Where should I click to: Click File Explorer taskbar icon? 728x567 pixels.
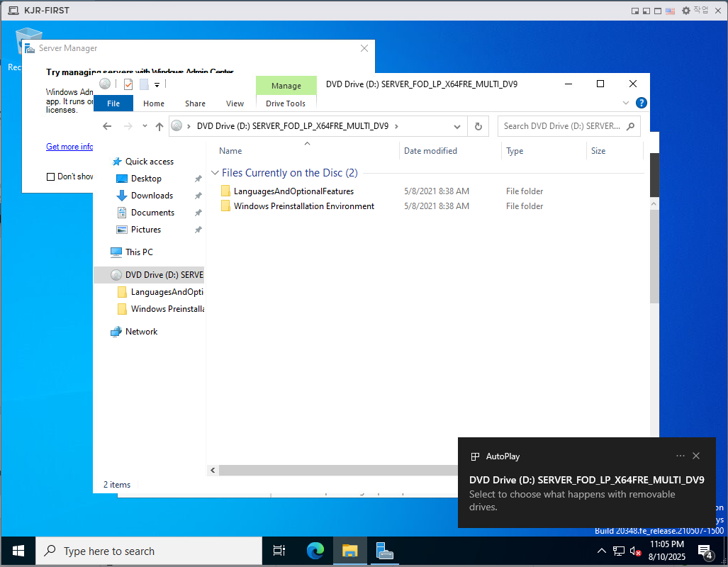coord(349,551)
